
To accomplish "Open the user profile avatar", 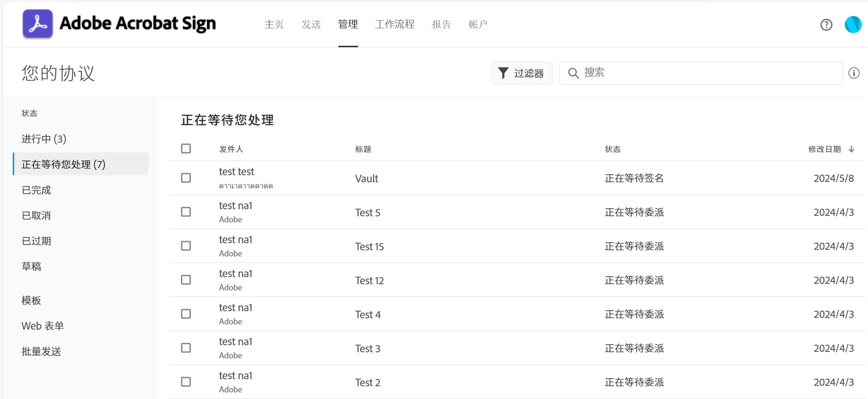I will [853, 25].
